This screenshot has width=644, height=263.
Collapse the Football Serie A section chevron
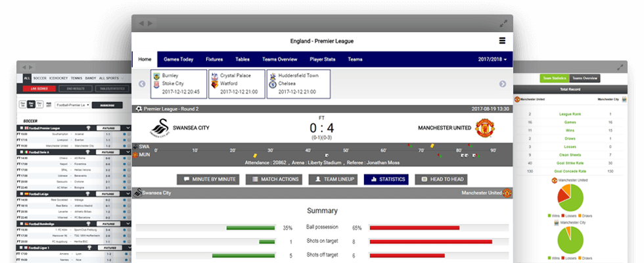[x=127, y=152]
